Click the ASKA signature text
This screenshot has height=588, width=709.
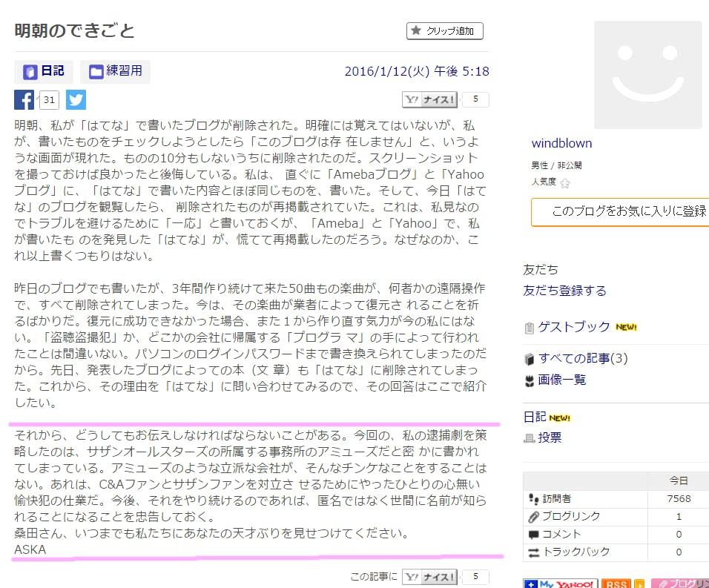coord(30,549)
